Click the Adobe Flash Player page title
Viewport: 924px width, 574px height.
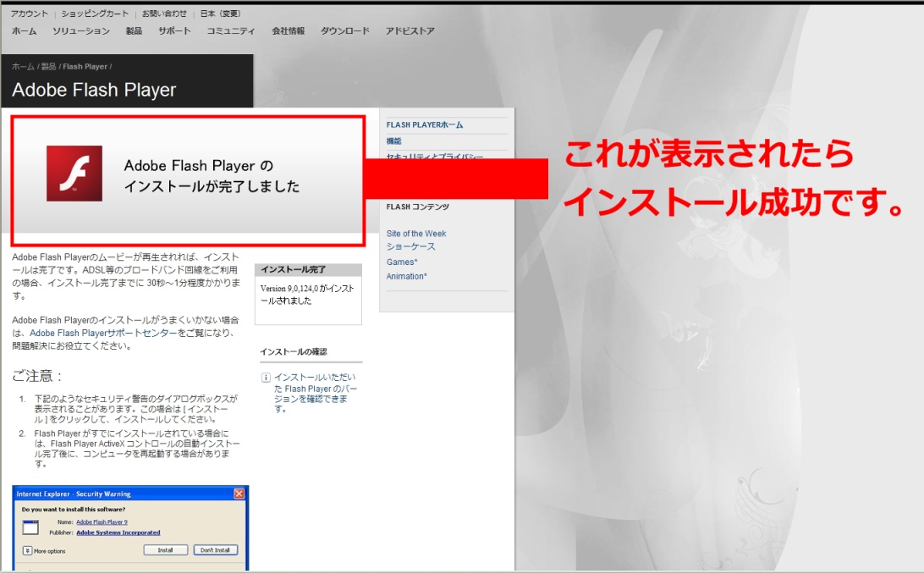(x=94, y=90)
